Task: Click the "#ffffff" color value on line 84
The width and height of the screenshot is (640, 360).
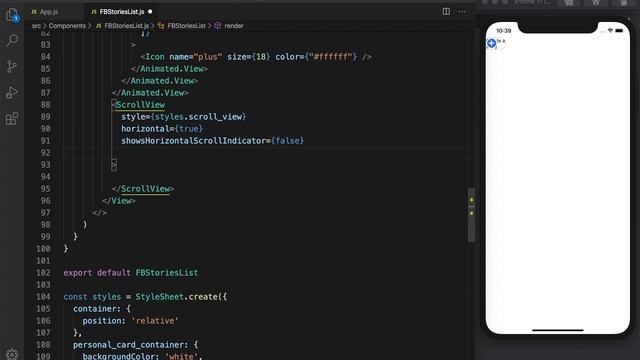Action: pos(331,57)
